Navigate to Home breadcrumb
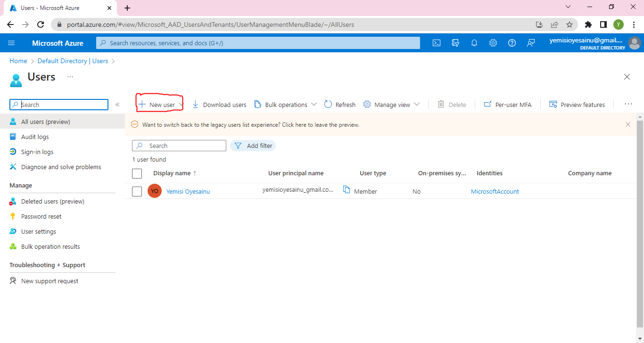Image resolution: width=644 pixels, height=343 pixels. (x=18, y=61)
